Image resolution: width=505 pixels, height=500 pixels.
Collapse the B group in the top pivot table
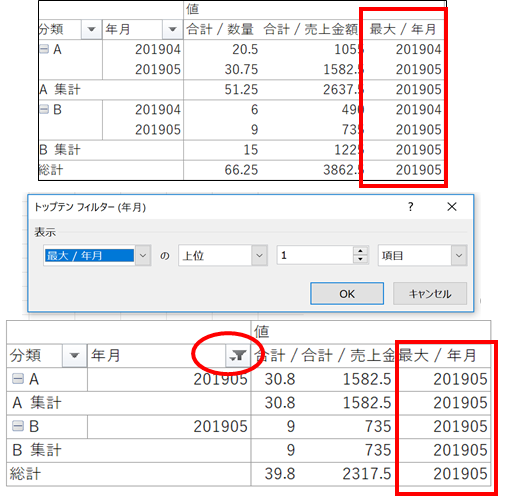click(x=44, y=109)
